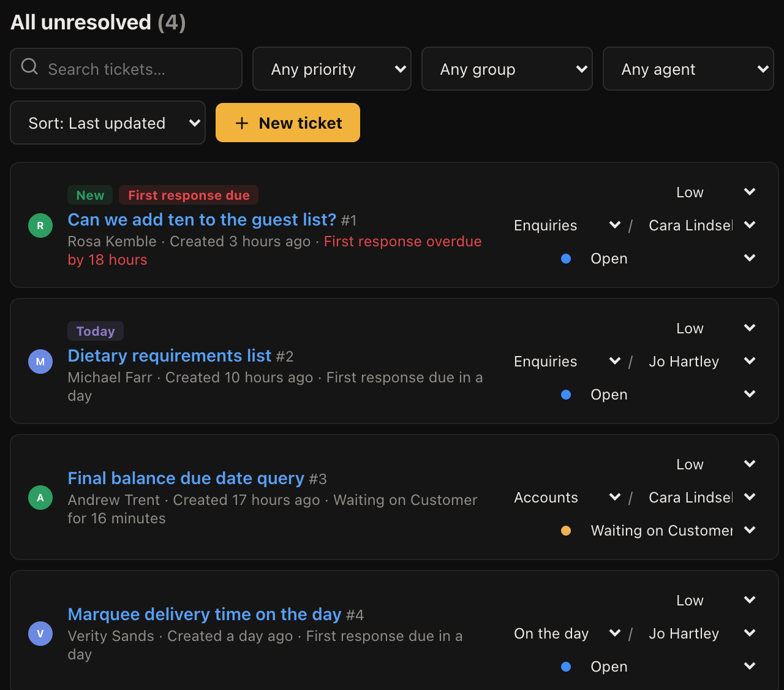Open the Marquee delivery time on the day ticket
Viewport: 784px width, 690px height.
[x=205, y=614]
